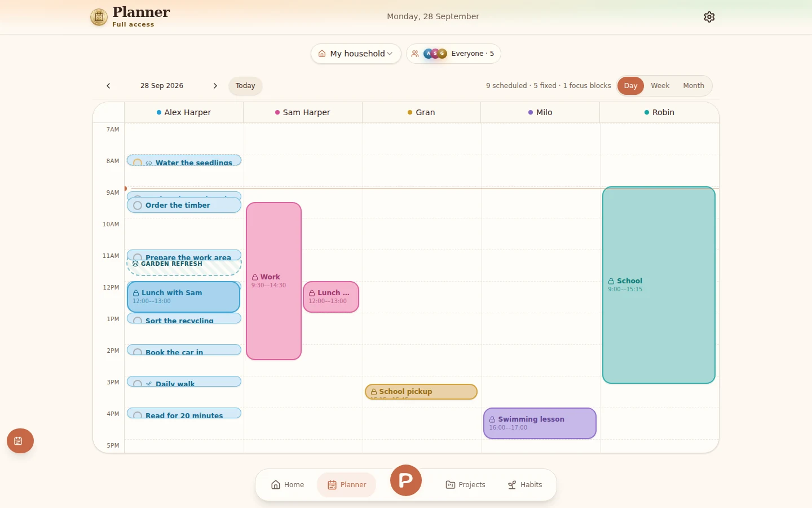Click Milo column header
Viewport: 812px width, 508px height.
540,112
